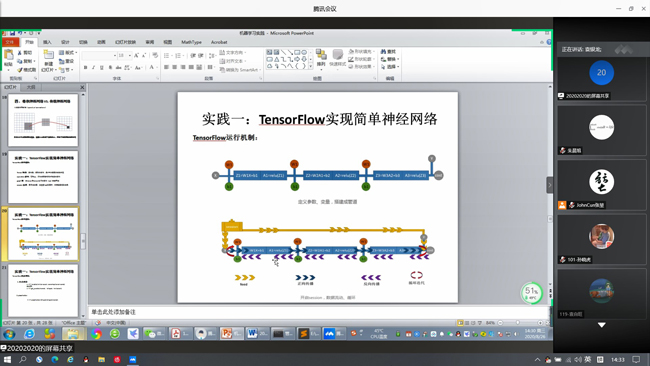Expand participant list down arrow
The width and height of the screenshot is (650, 366).
coord(601,325)
